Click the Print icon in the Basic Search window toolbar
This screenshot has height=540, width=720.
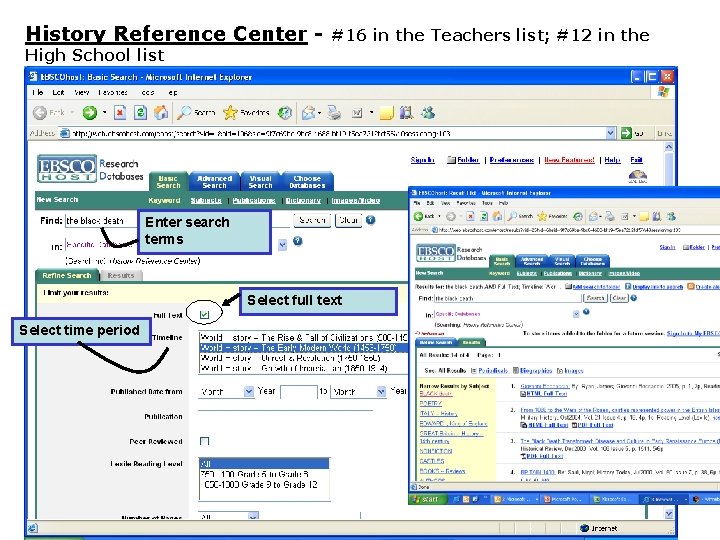click(334, 112)
